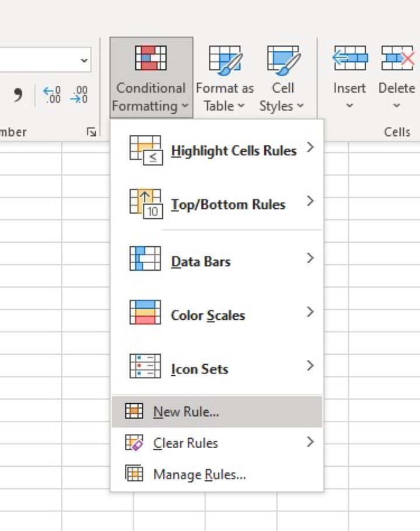
Task: Click the Decrease Decimal icon
Action: (x=79, y=93)
